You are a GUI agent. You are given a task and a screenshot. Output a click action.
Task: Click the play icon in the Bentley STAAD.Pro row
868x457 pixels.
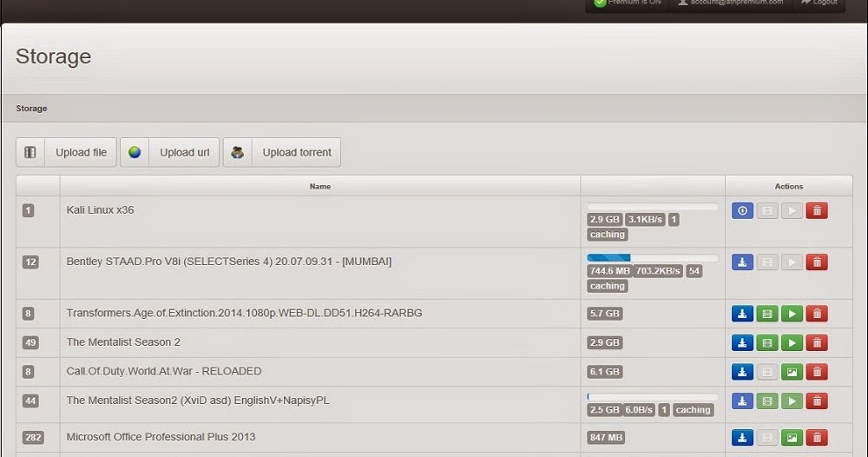coord(792,262)
